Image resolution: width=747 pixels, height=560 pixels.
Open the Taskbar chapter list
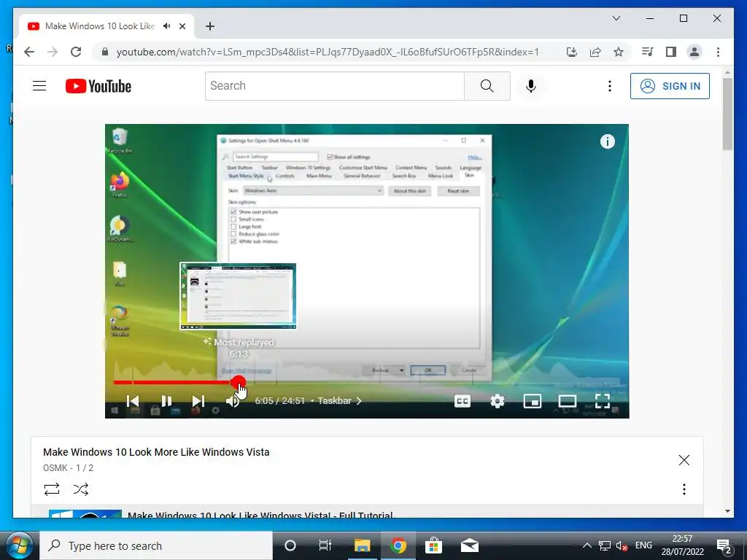click(339, 401)
